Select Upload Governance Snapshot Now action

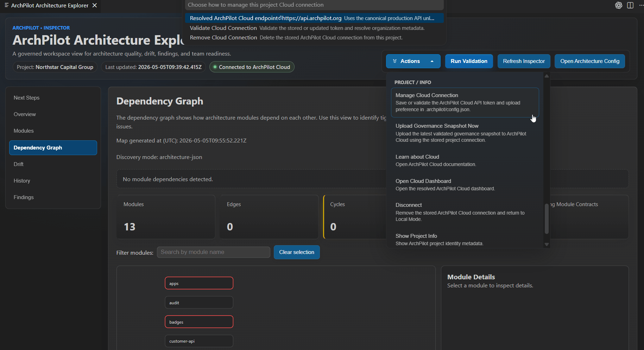point(465,133)
